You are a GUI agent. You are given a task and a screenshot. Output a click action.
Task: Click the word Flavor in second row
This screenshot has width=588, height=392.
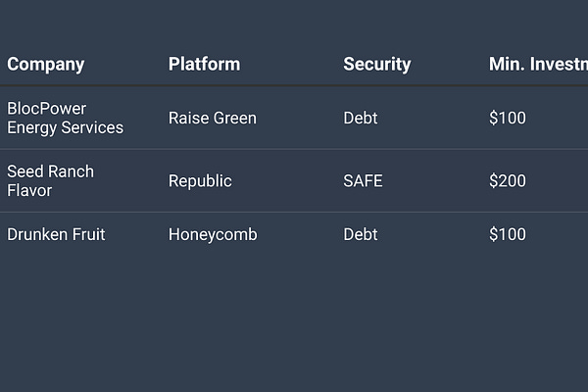(29, 190)
